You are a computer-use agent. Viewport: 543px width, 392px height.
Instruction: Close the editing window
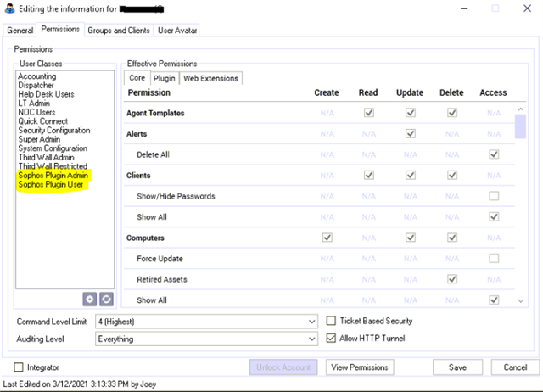526,8
